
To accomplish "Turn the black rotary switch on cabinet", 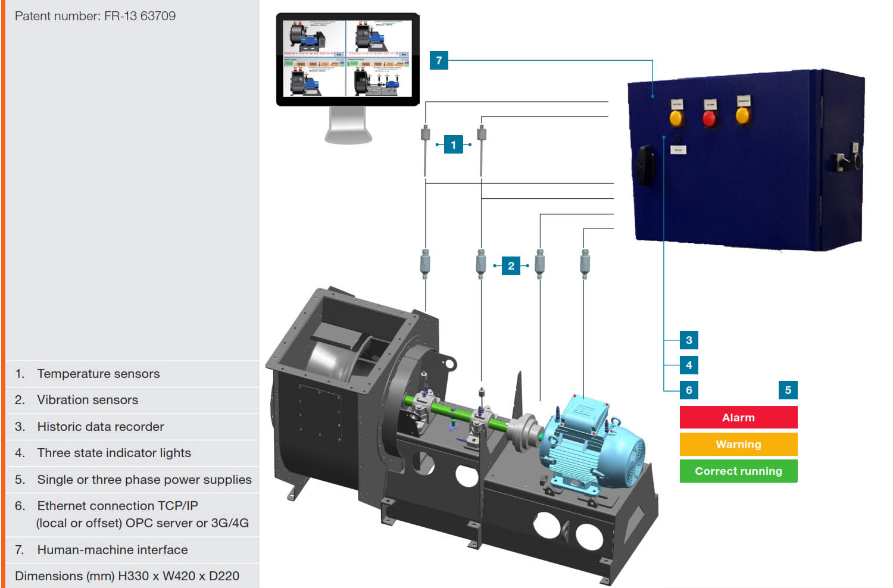I will (x=645, y=162).
